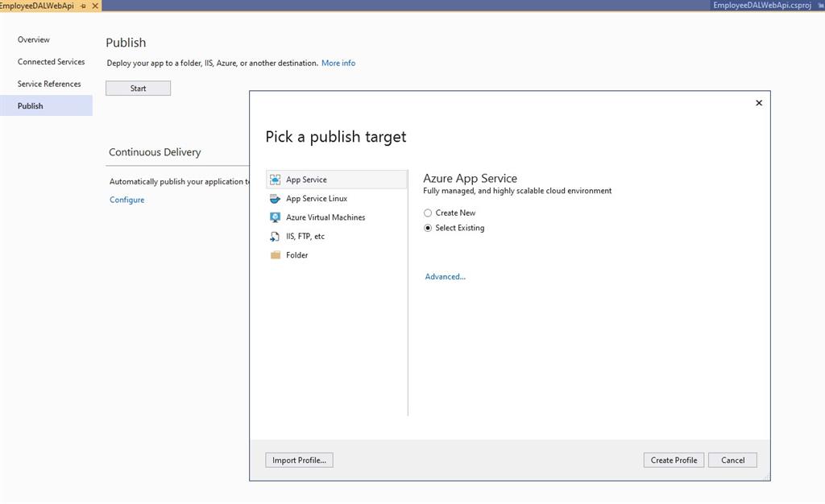Toggle the pin on EmployeeDALWebApi tab
Screen dimensions: 825x504
(84, 4)
